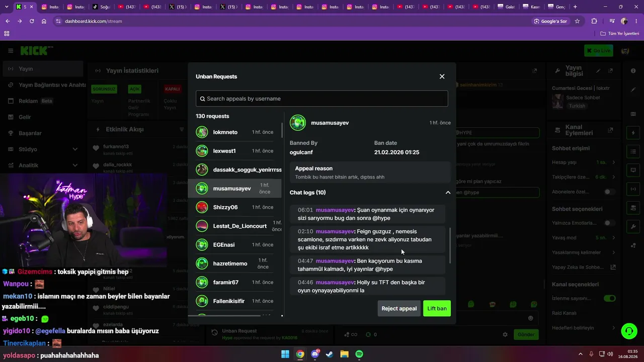The height and width of the screenshot is (362, 644).
Task: Reject the appeal from musamusayev
Action: [x=399, y=308]
